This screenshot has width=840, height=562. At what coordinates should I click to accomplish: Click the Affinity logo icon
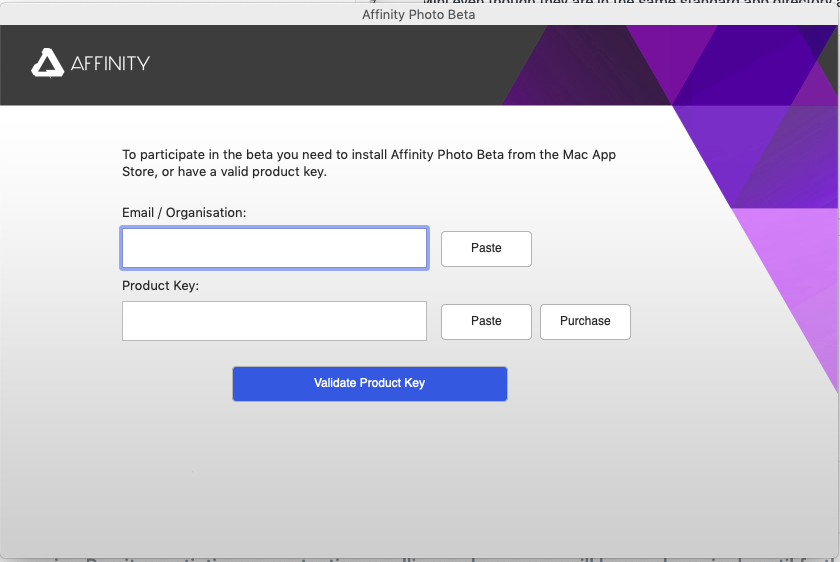coord(48,63)
